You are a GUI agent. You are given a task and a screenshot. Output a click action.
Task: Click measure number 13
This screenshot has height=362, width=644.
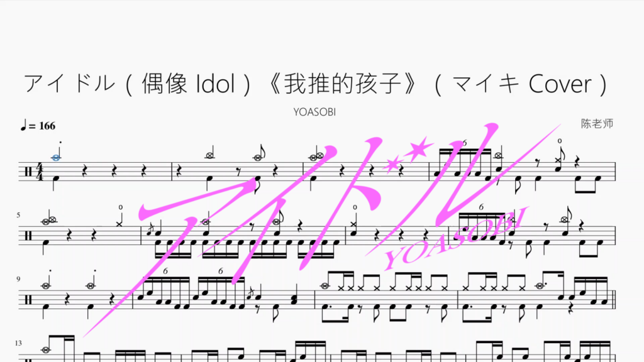(x=18, y=343)
